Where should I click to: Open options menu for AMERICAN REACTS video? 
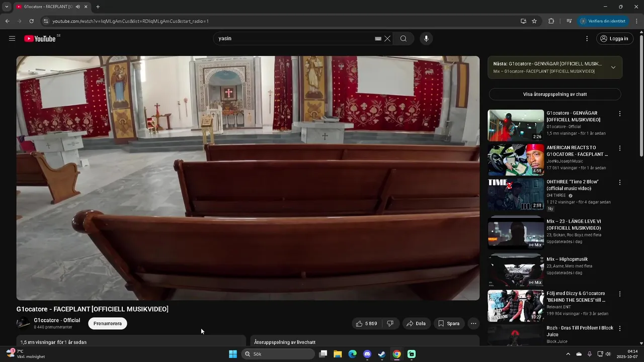coord(620,148)
